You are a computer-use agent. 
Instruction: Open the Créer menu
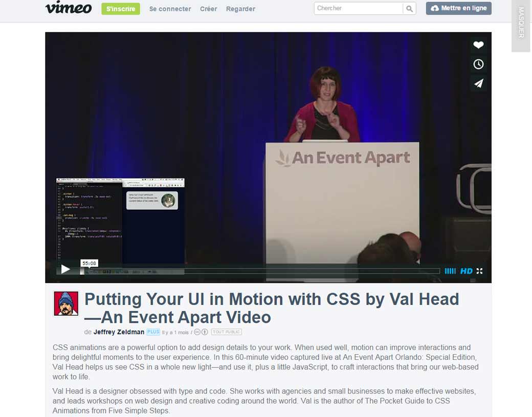pos(208,9)
